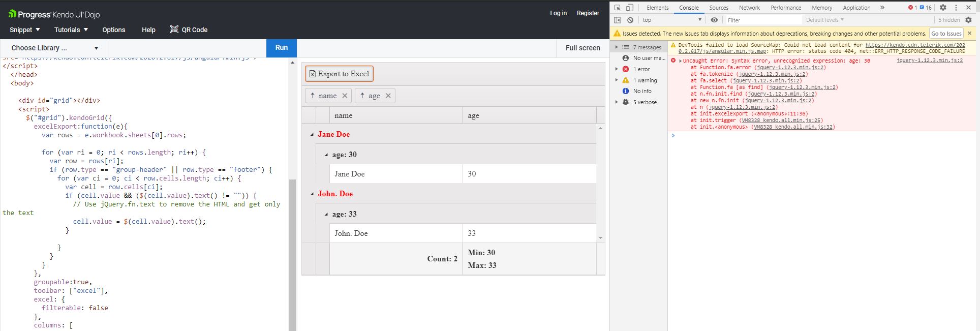Switch to the Memory tab
This screenshot has height=331, width=980.
pos(822,8)
